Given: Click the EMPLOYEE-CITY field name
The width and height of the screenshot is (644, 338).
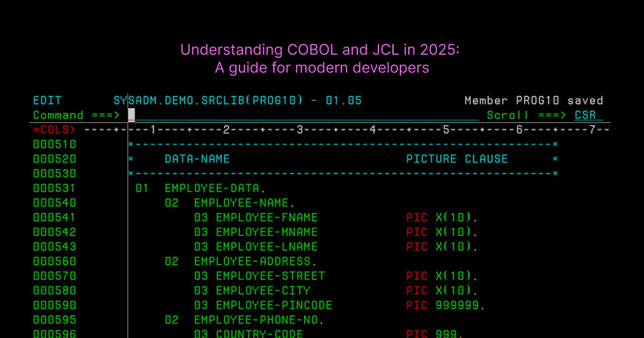Looking at the screenshot, I should 263,291.
